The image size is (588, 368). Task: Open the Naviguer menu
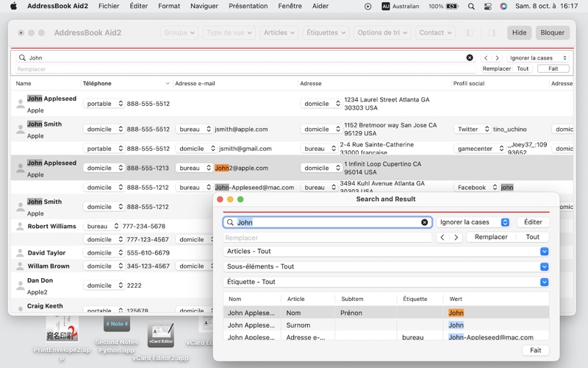point(204,6)
